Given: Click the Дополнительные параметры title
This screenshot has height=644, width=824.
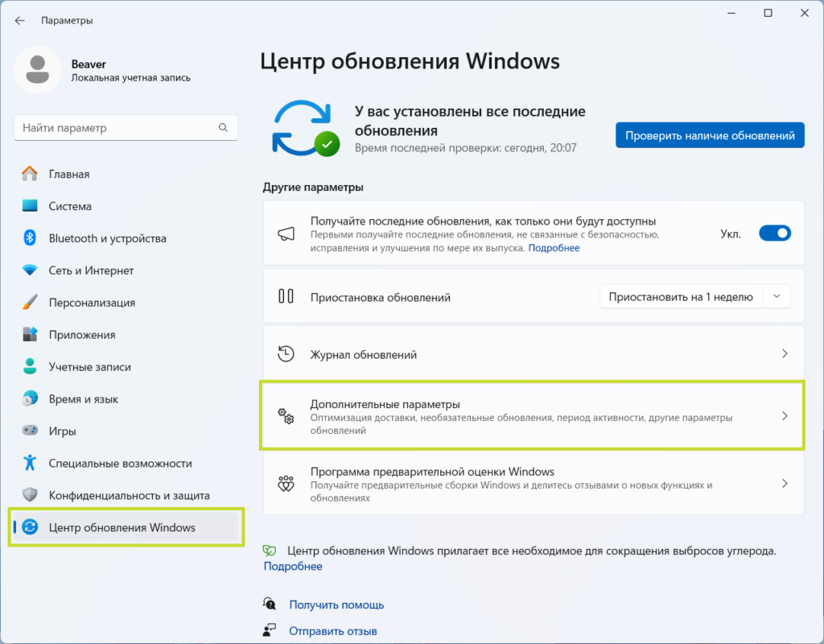Looking at the screenshot, I should point(385,404).
